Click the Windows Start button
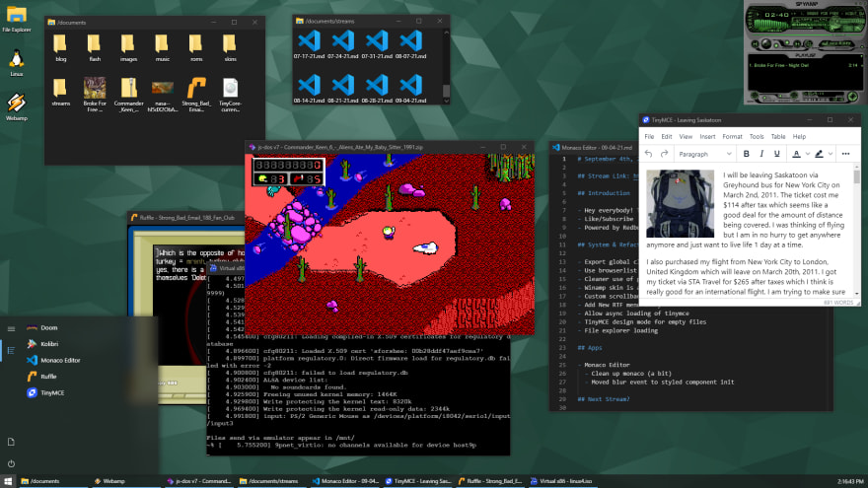Image resolution: width=868 pixels, height=488 pixels. [x=8, y=481]
